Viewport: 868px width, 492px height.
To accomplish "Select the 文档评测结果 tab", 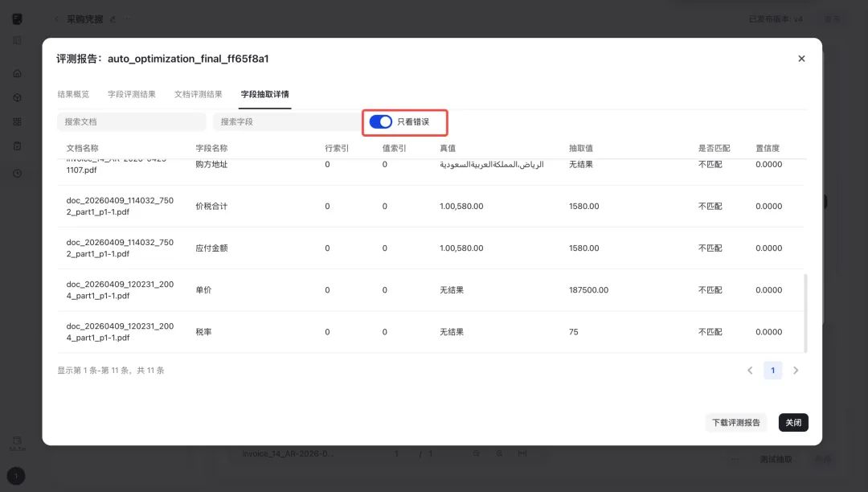I will click(x=199, y=94).
